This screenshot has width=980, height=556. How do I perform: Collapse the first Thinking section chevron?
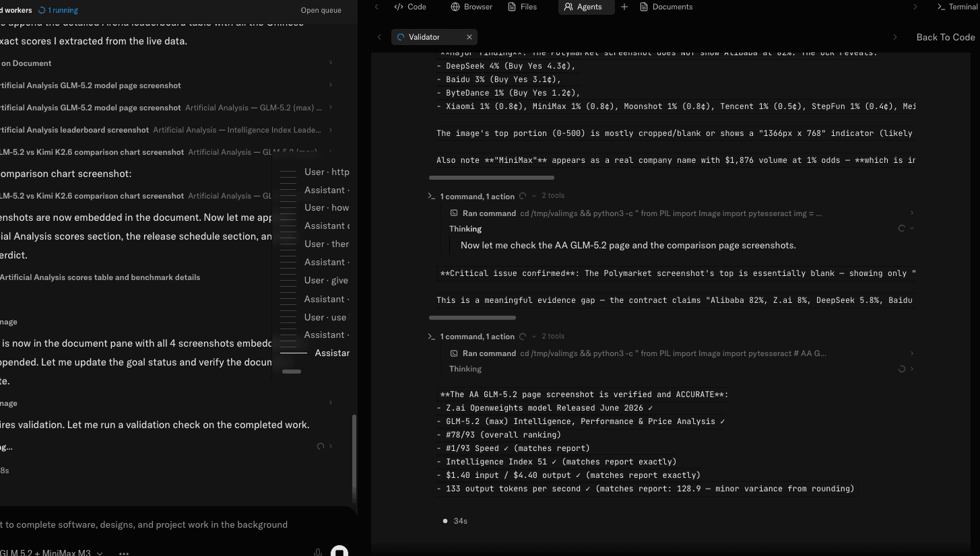pyautogui.click(x=912, y=228)
